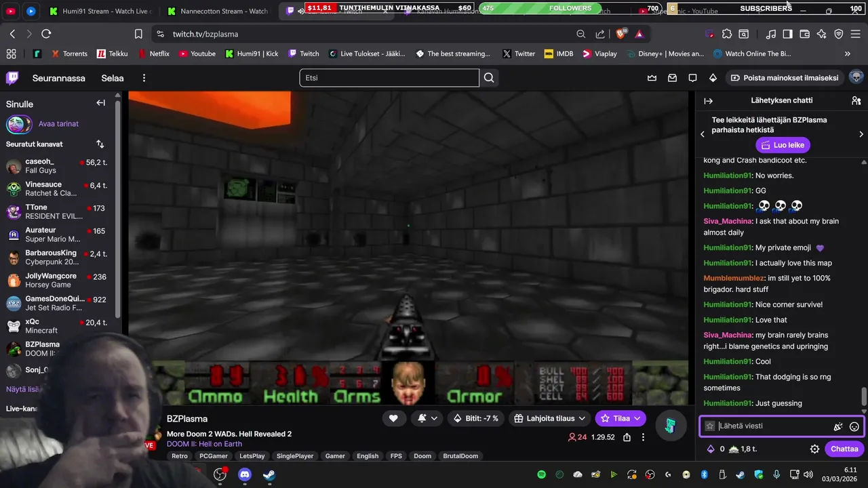Open chat settings gear icon
868x488 pixels.
point(814,449)
